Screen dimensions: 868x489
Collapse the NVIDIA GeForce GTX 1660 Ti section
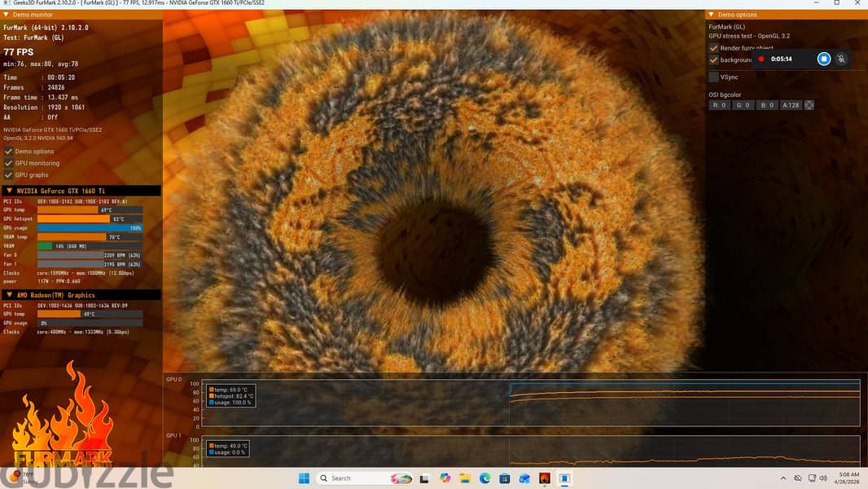10,191
